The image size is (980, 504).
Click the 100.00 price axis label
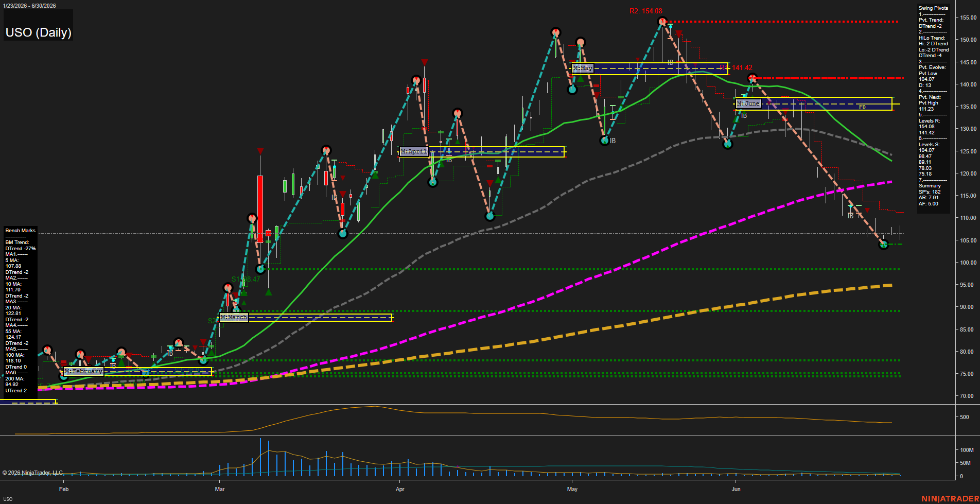pyautogui.click(x=968, y=263)
